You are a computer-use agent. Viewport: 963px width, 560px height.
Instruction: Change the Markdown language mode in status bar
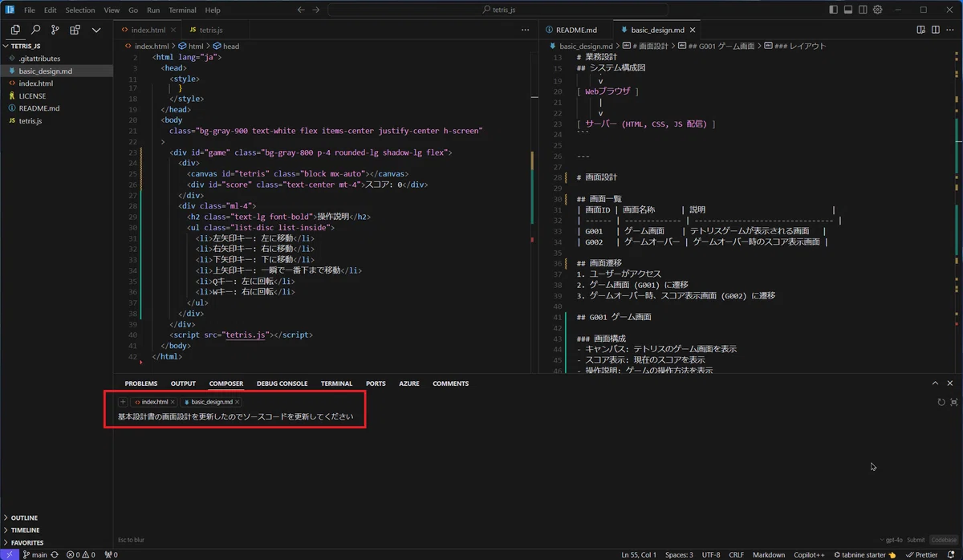tap(769, 554)
